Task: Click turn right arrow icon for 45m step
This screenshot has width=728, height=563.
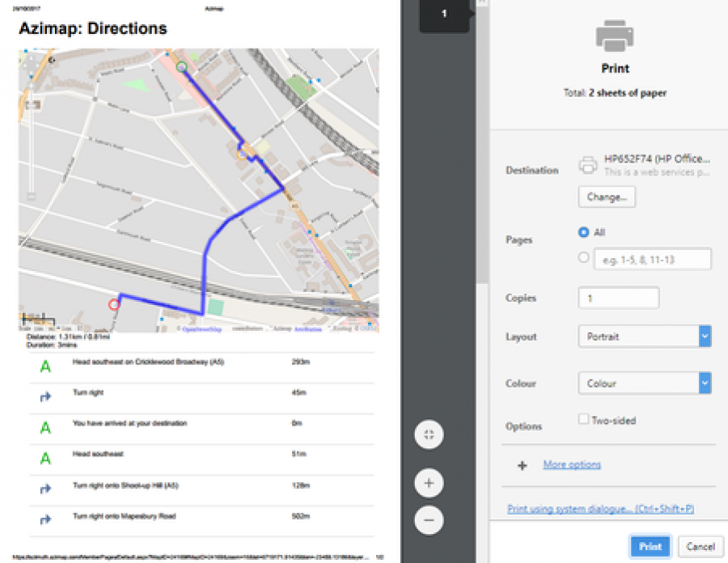Action: point(45,397)
